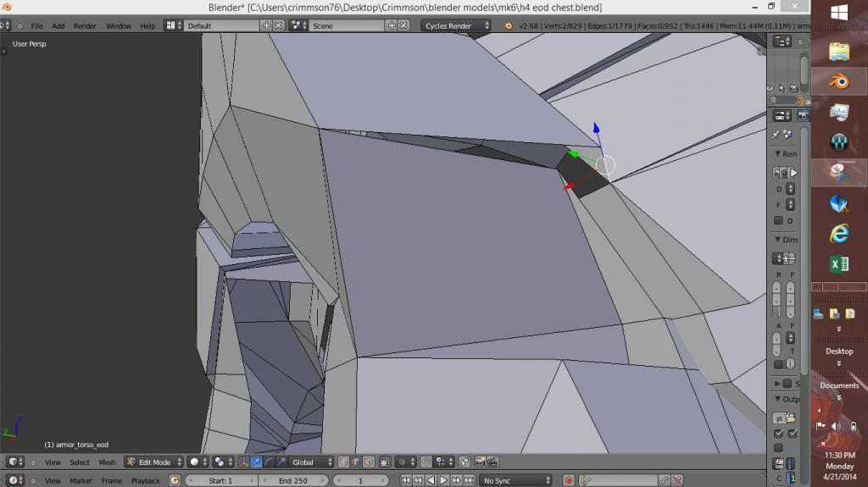Enable vertex select mode cube icon
This screenshot has height=487, width=868.
tap(344, 462)
